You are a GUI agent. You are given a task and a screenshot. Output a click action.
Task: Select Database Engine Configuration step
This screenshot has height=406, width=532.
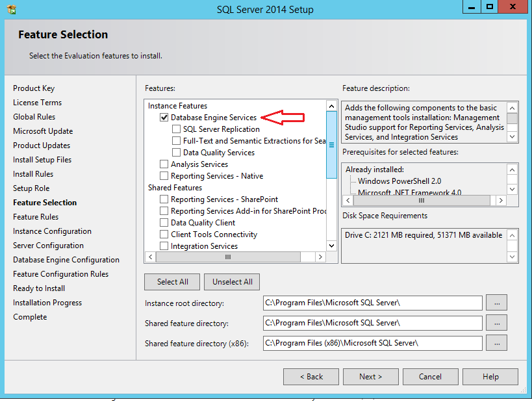(66, 259)
